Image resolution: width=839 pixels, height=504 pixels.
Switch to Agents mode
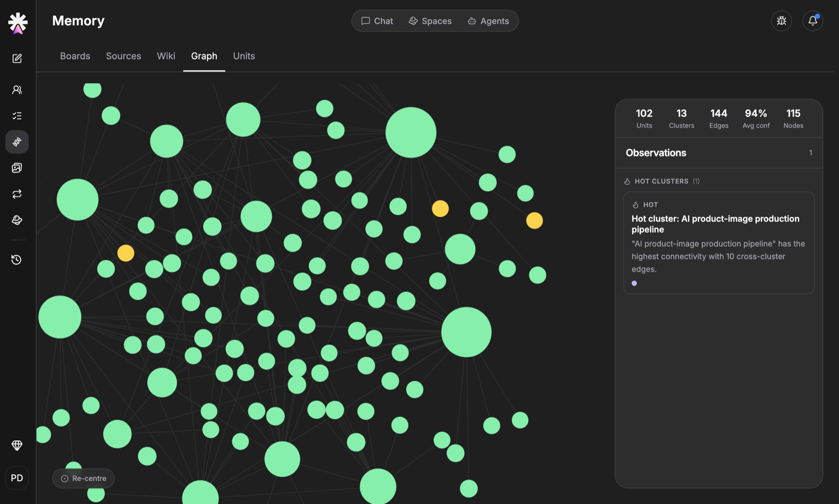coord(488,21)
